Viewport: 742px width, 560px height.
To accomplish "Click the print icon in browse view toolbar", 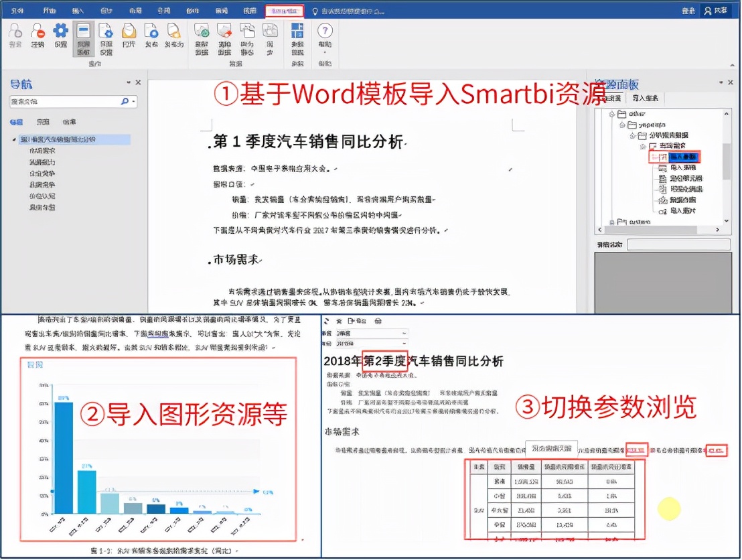I will tap(378, 321).
